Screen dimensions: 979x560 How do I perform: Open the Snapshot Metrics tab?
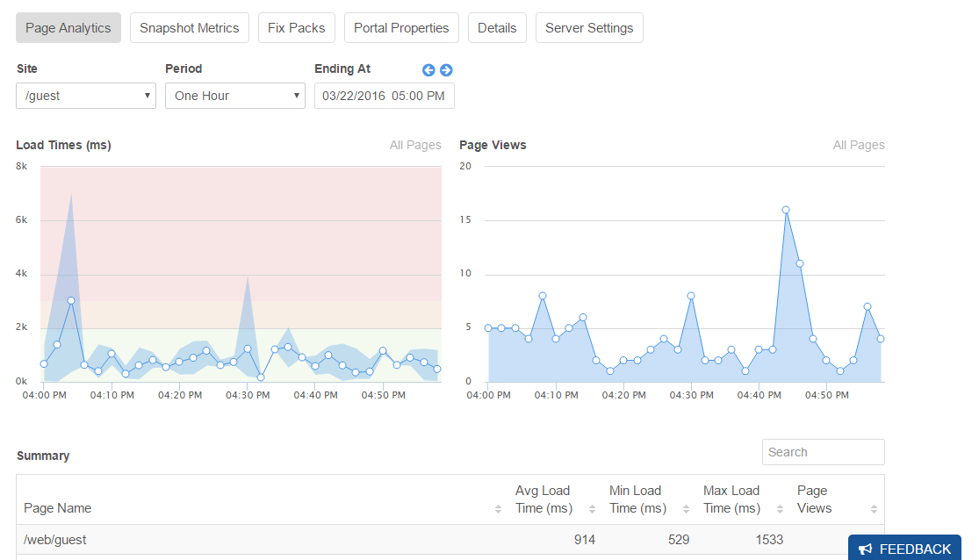[189, 28]
